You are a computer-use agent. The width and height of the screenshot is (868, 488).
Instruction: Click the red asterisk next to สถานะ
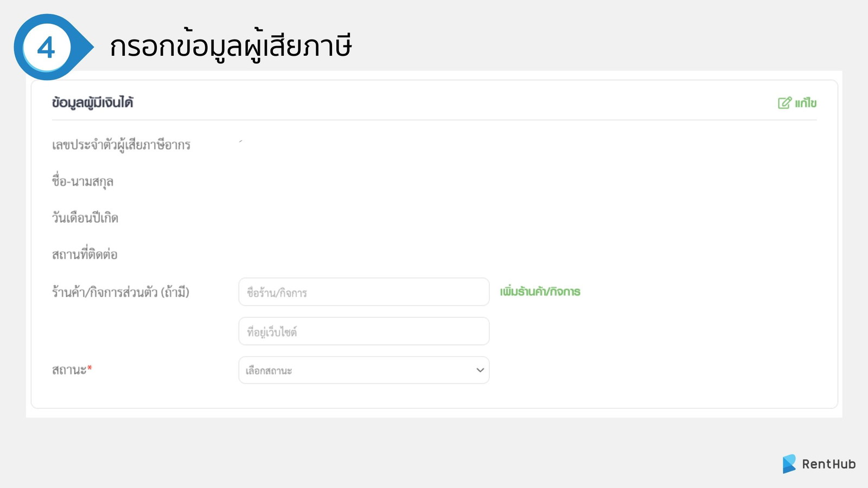[x=91, y=368]
